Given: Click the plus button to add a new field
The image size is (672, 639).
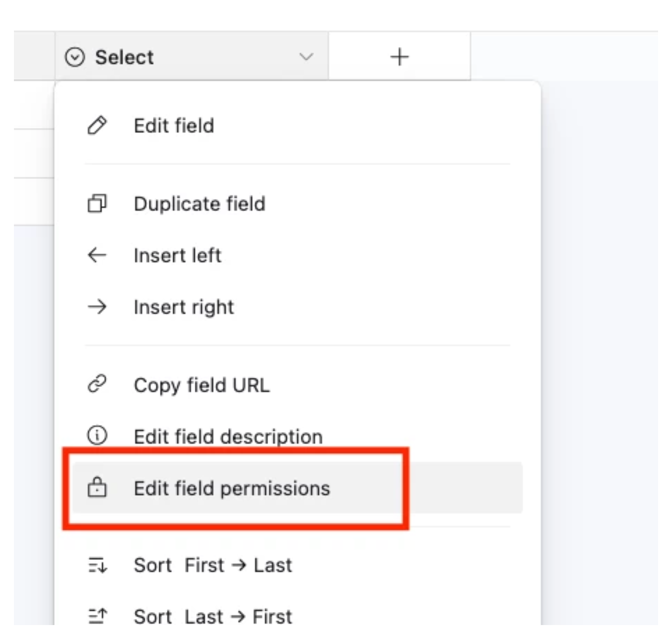Looking at the screenshot, I should [399, 57].
